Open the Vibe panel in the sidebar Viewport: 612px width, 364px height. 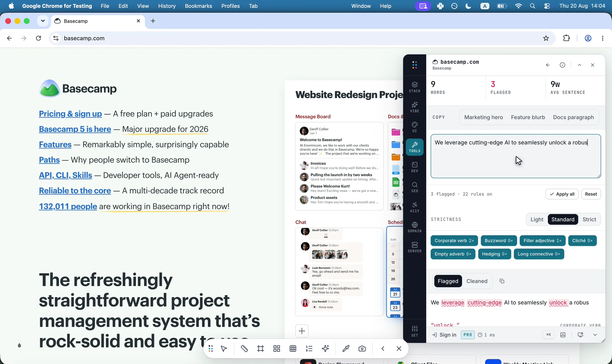click(414, 107)
